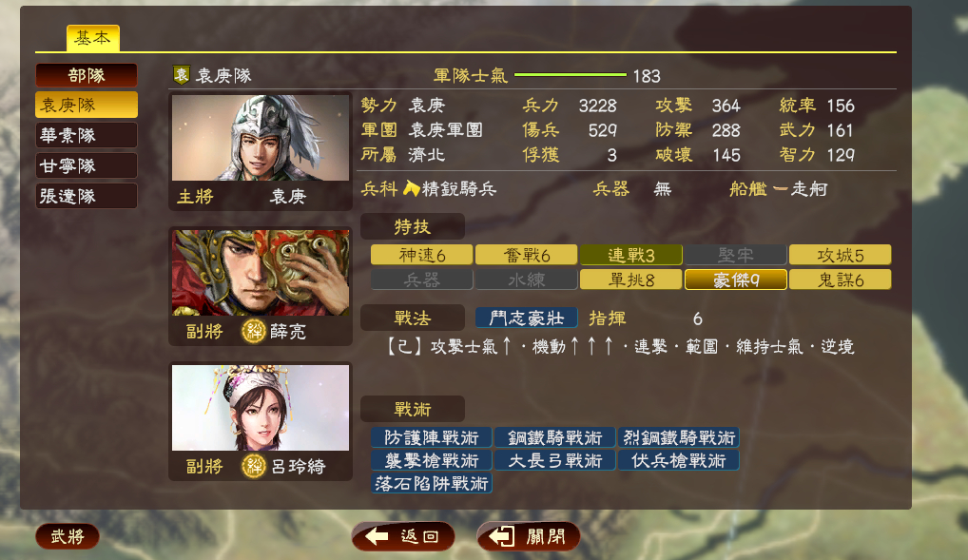This screenshot has width=968, height=560.
Task: Click 袁庚's commander portrait
Action: tap(261, 138)
